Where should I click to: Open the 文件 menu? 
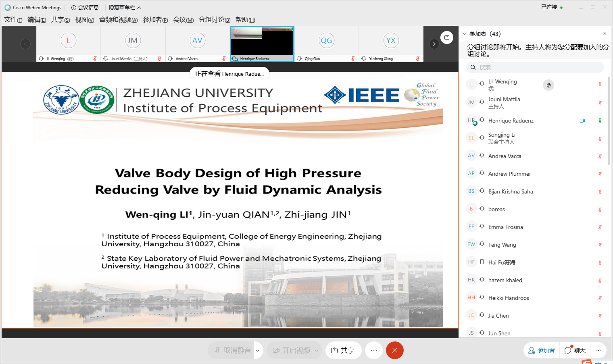[x=13, y=19]
